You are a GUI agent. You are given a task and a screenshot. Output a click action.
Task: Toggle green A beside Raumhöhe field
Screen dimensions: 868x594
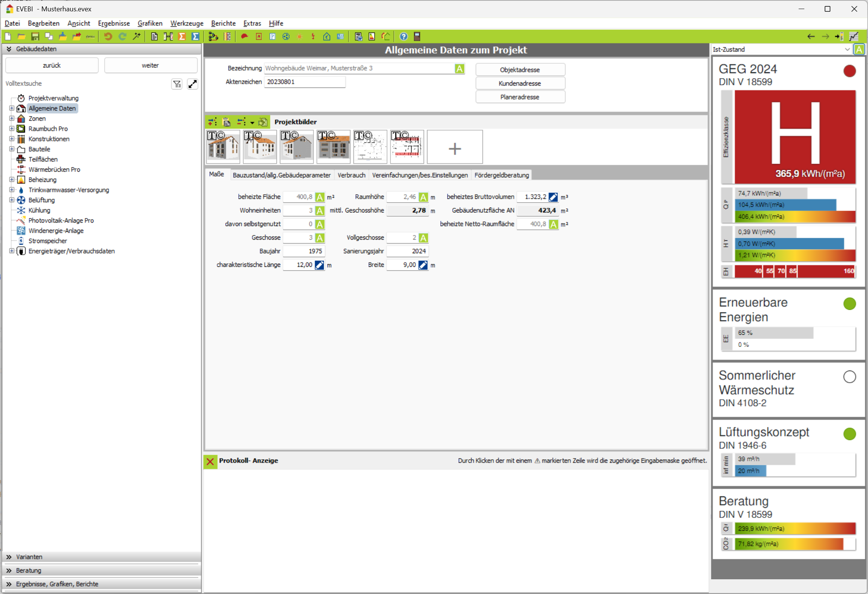(x=423, y=197)
